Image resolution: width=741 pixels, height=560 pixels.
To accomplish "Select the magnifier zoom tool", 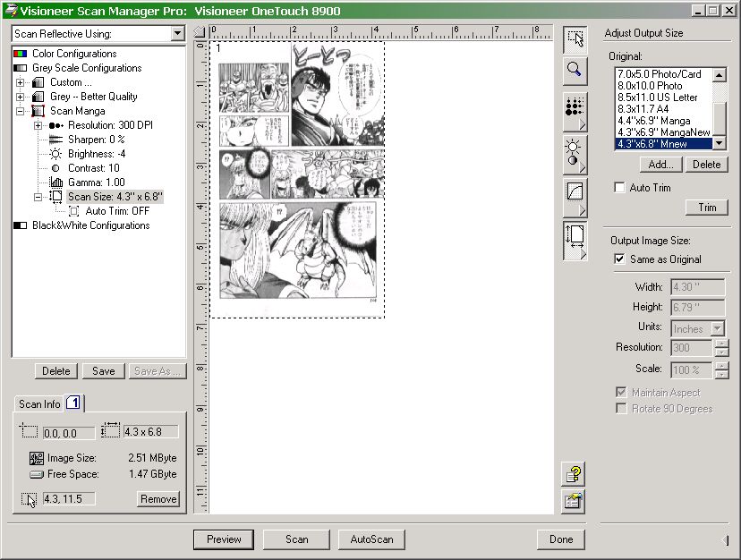I will pyautogui.click(x=575, y=71).
